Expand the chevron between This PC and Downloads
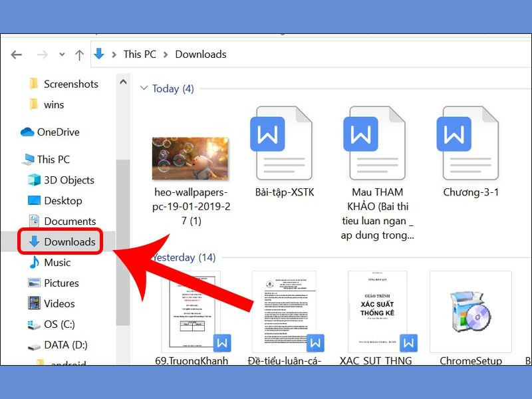The image size is (532, 399). click(166, 55)
